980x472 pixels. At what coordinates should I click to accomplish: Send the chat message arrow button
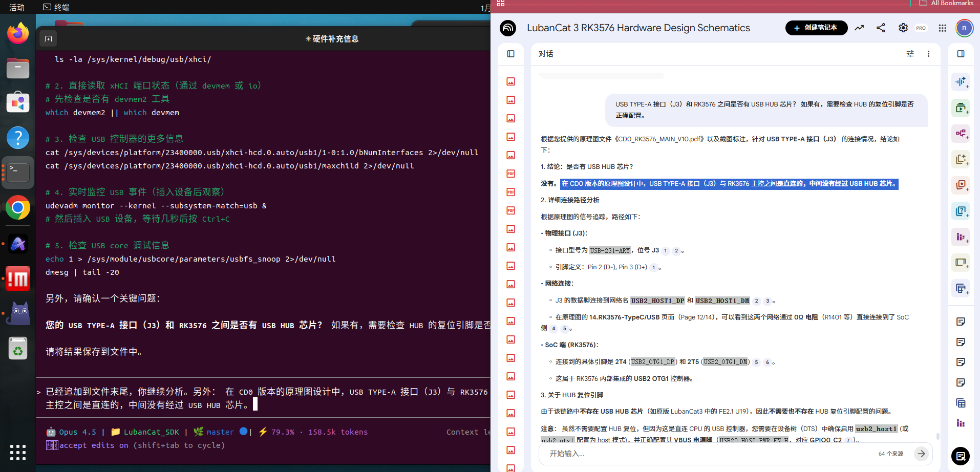[921, 454]
